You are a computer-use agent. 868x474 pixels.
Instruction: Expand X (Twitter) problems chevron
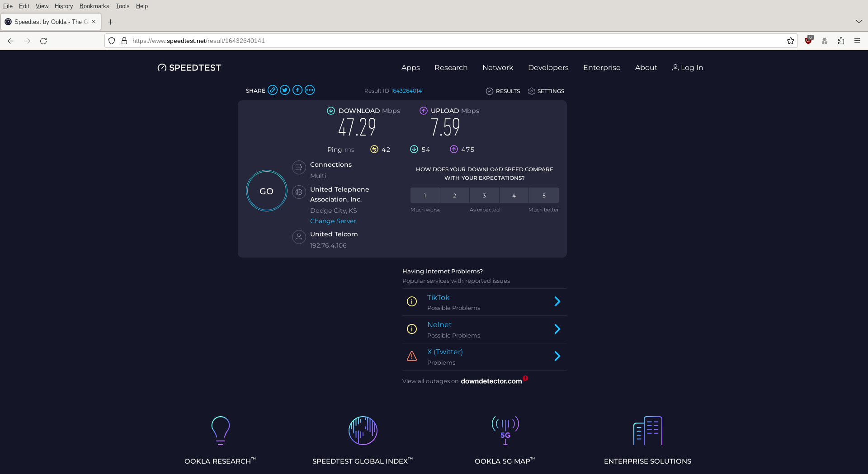click(x=557, y=357)
